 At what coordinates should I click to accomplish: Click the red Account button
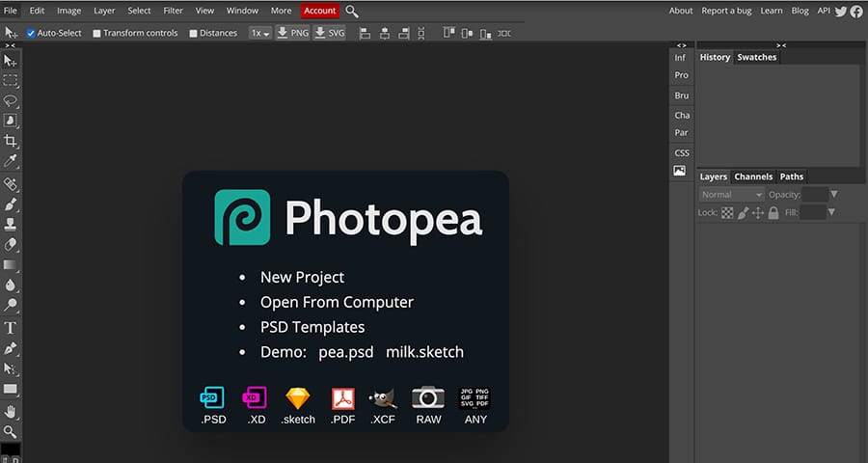coord(320,11)
